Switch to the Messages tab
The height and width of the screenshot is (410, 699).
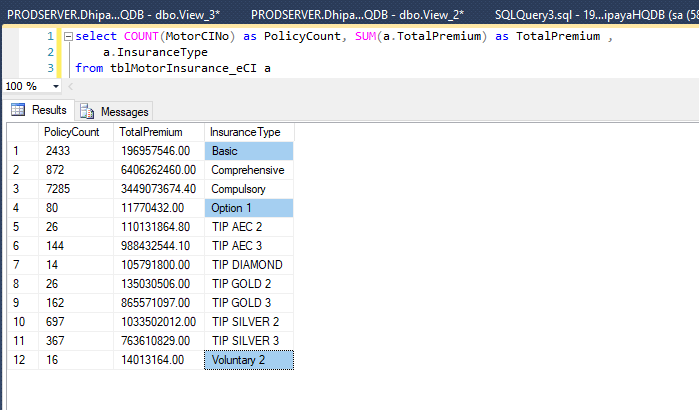[x=114, y=111]
